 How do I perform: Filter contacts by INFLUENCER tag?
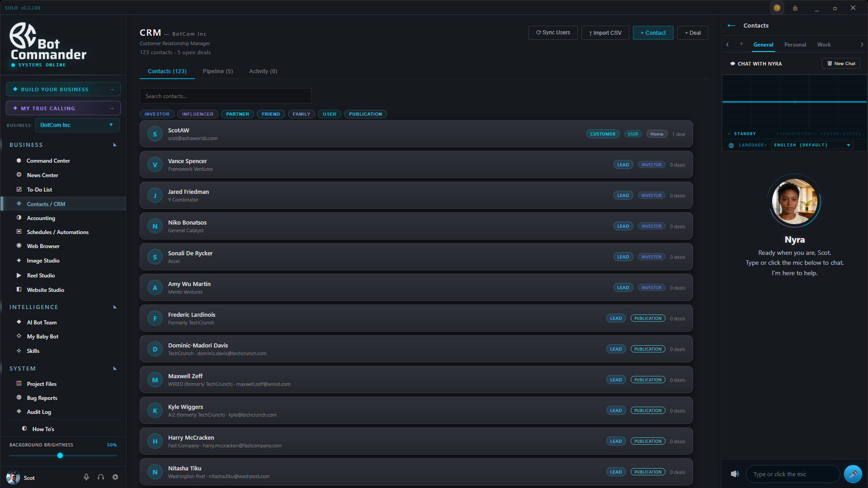pyautogui.click(x=198, y=114)
